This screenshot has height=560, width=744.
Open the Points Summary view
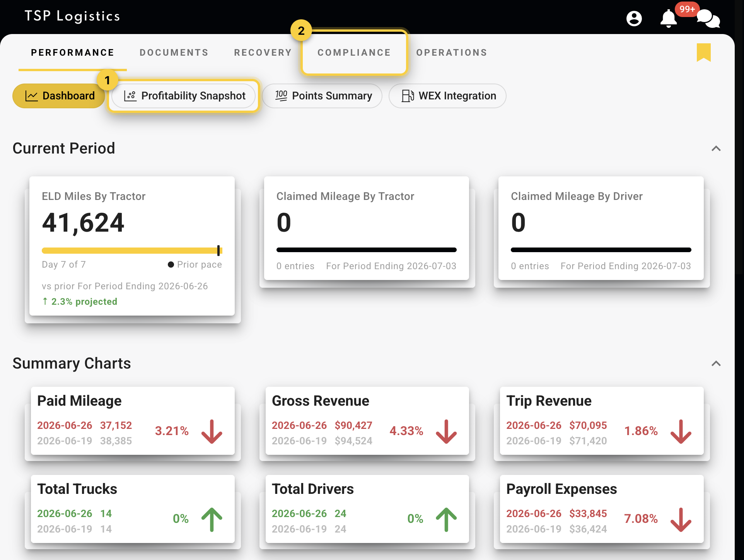322,96
